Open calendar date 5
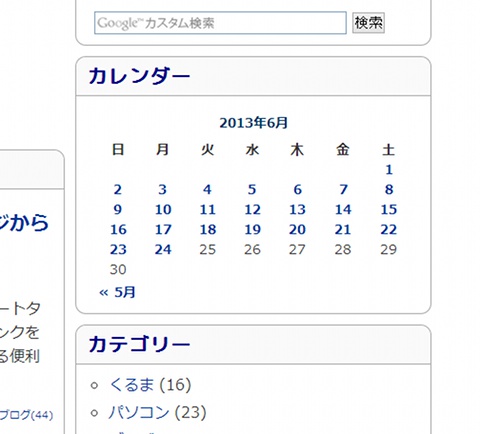The height and width of the screenshot is (434, 480). 252,190
